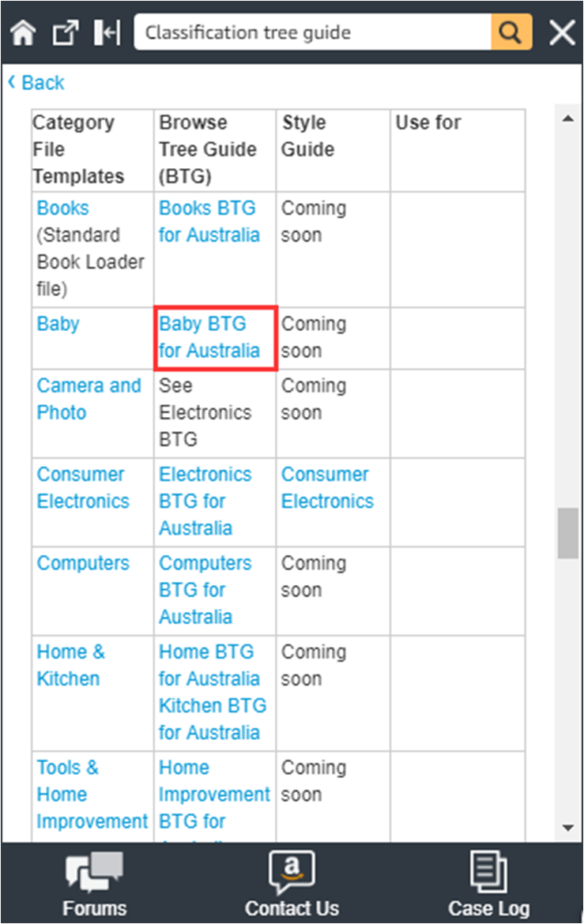Open the Camera and Photo category template
The height and width of the screenshot is (924, 584).
click(x=89, y=399)
